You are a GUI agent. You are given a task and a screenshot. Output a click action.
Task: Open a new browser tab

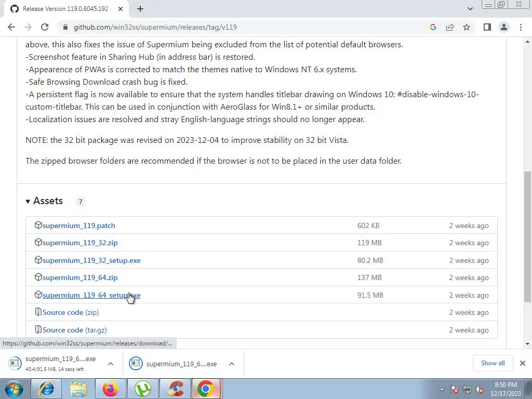tap(140, 9)
